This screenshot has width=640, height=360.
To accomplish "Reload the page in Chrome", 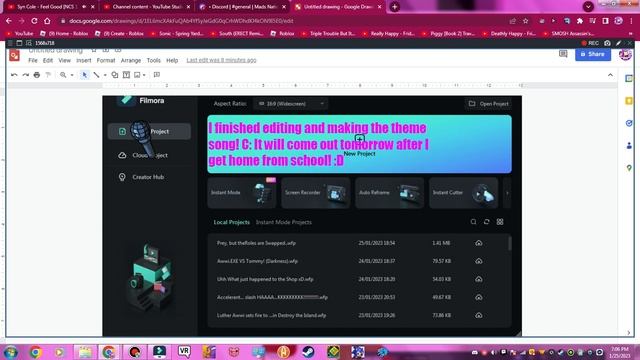I will (34, 21).
